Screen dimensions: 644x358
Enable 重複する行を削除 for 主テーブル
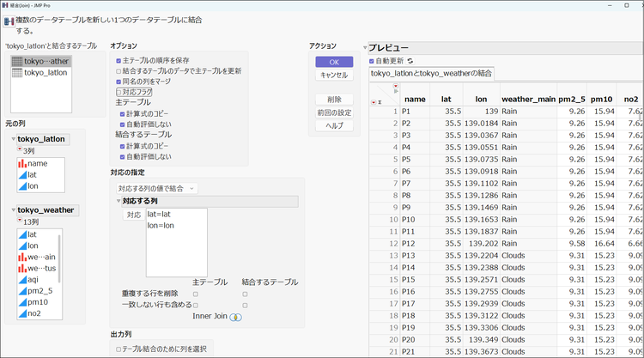[x=196, y=294]
